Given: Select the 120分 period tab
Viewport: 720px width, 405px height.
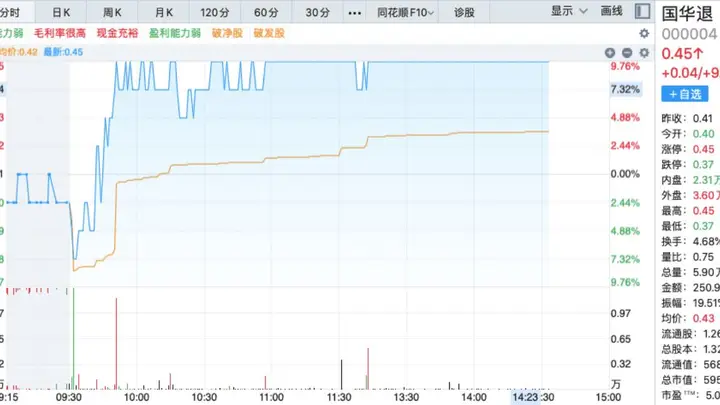Looking at the screenshot, I should (x=214, y=13).
